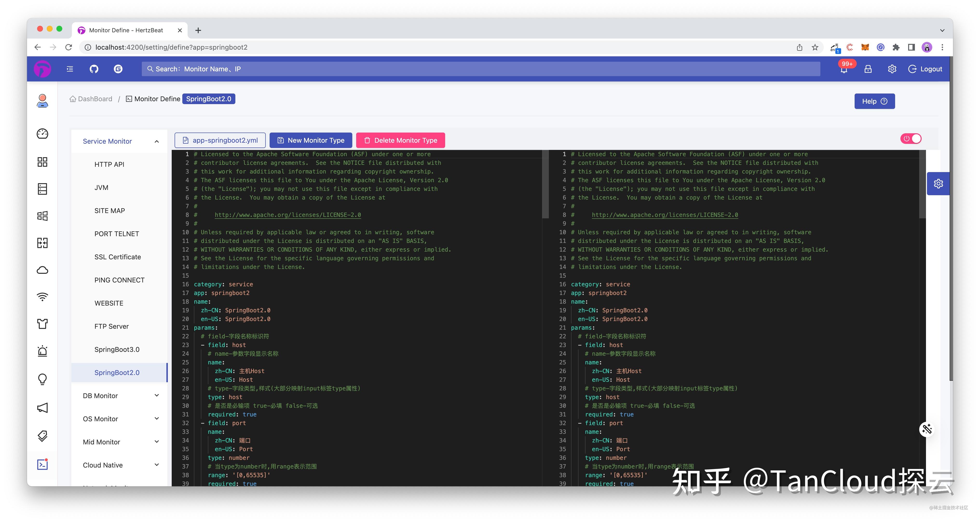Viewport: 980px width, 522px height.
Task: Click the lock icon in the top bar
Action: 868,69
